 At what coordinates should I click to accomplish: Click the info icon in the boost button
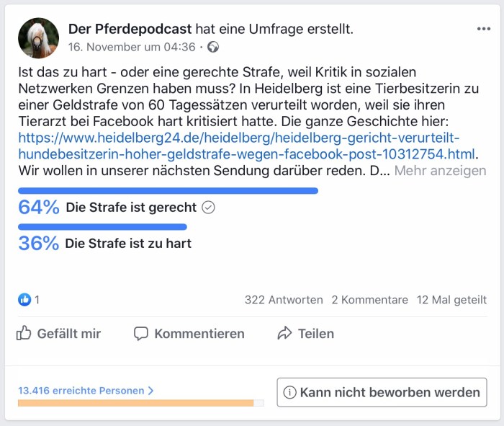(x=290, y=393)
